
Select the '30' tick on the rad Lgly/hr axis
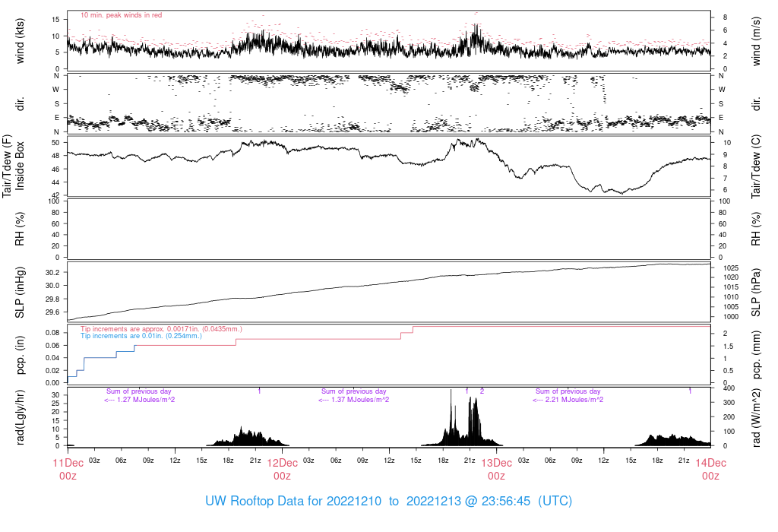55,395
